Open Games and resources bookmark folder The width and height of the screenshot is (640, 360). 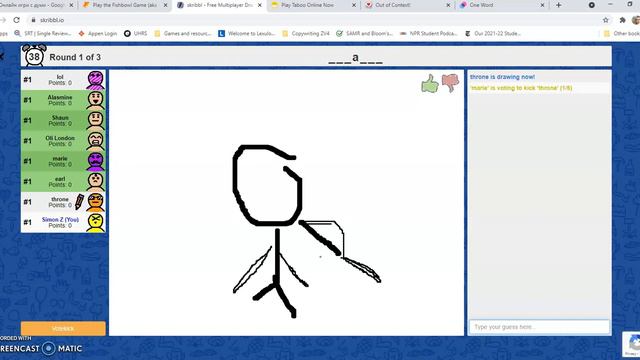tap(182, 33)
